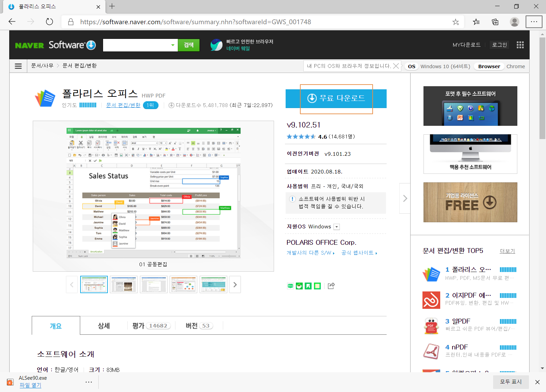Open the 버전 53 tab
The width and height of the screenshot is (546, 392).
tap(199, 326)
